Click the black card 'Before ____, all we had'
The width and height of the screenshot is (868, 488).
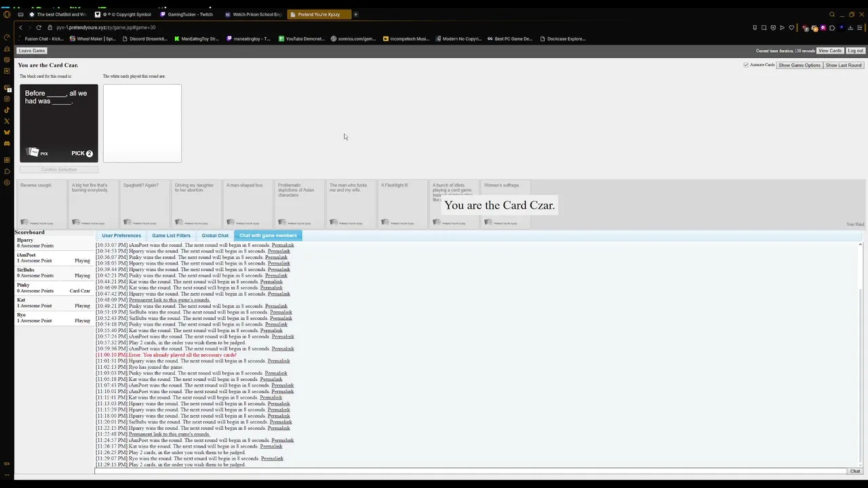point(59,123)
